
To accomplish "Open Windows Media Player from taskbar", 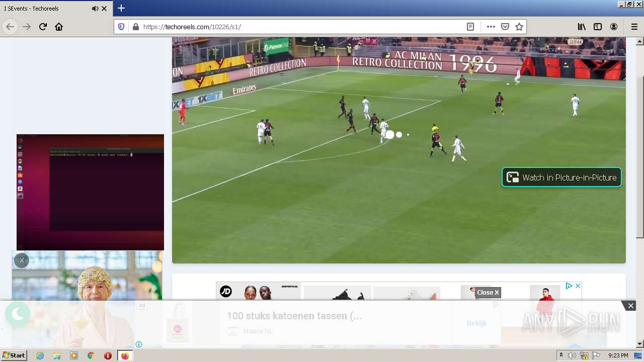I will [x=74, y=355].
